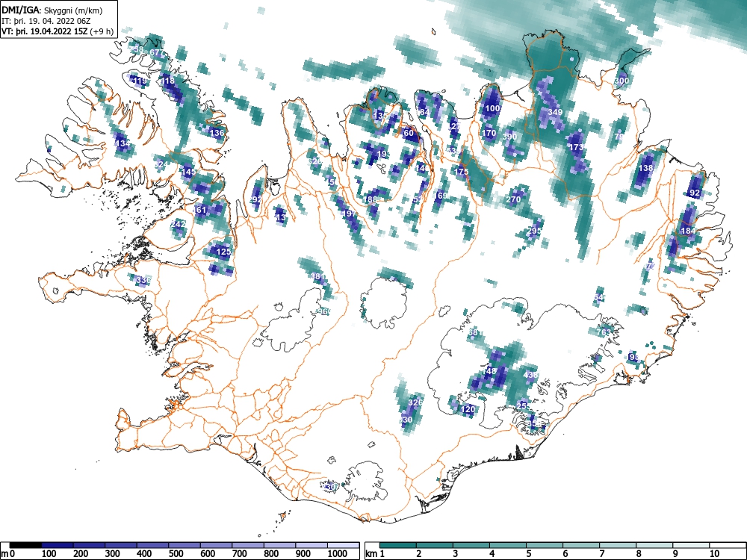
Task: Click the visibility value 145 on the map
Action: point(188,172)
